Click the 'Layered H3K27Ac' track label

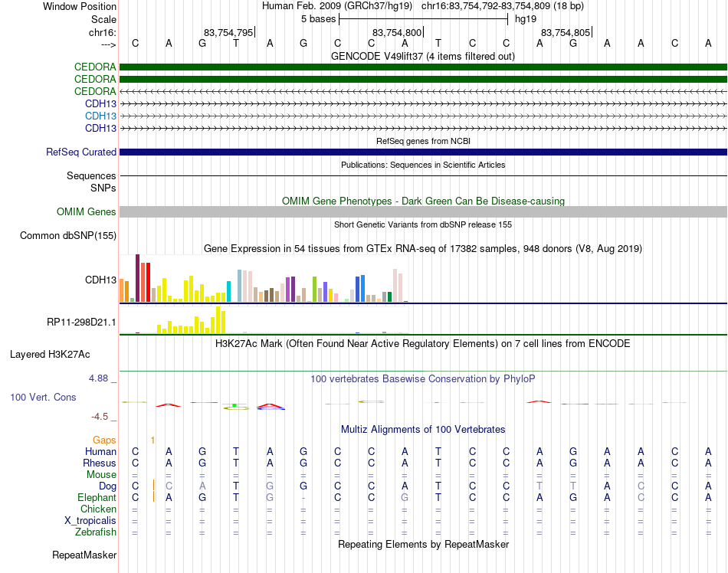pos(50,355)
